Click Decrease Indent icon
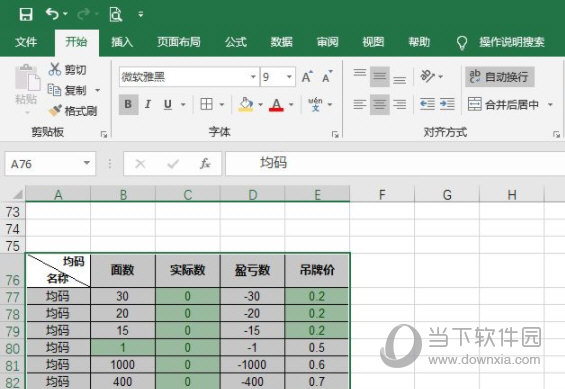Screen dimensions: 565x389 [x=427, y=104]
